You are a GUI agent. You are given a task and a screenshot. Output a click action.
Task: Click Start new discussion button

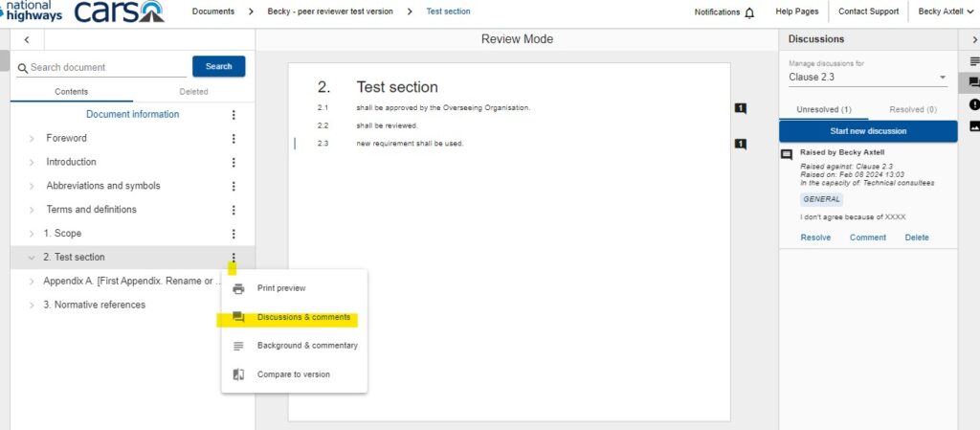click(x=867, y=131)
